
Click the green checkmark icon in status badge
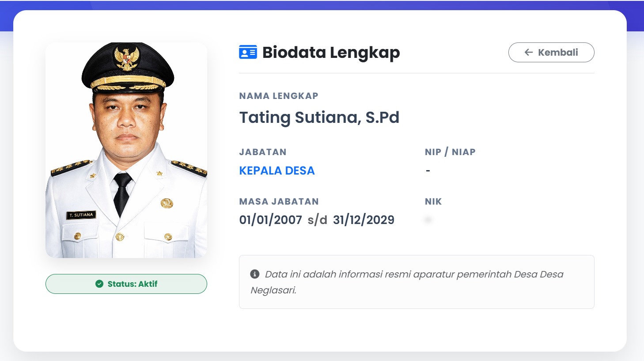99,284
